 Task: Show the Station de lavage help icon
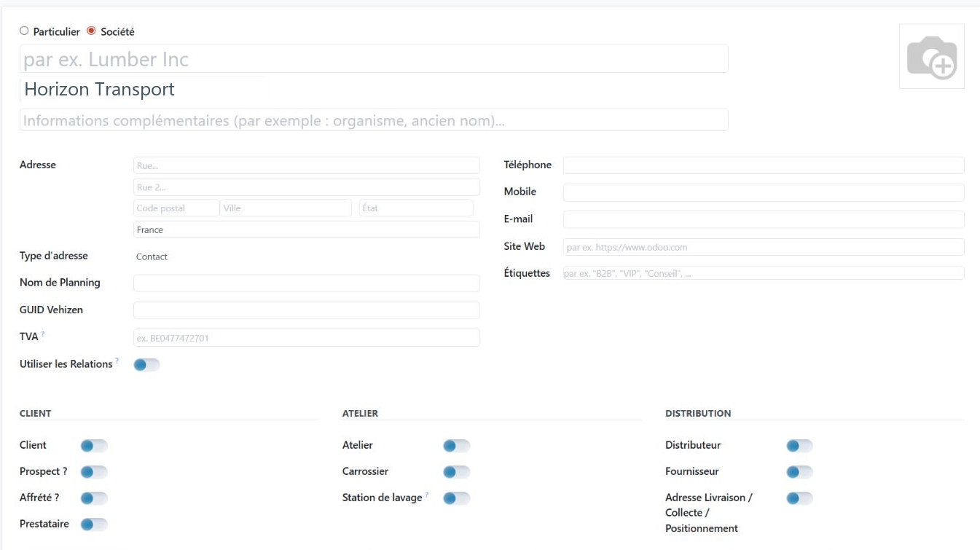[427, 495]
